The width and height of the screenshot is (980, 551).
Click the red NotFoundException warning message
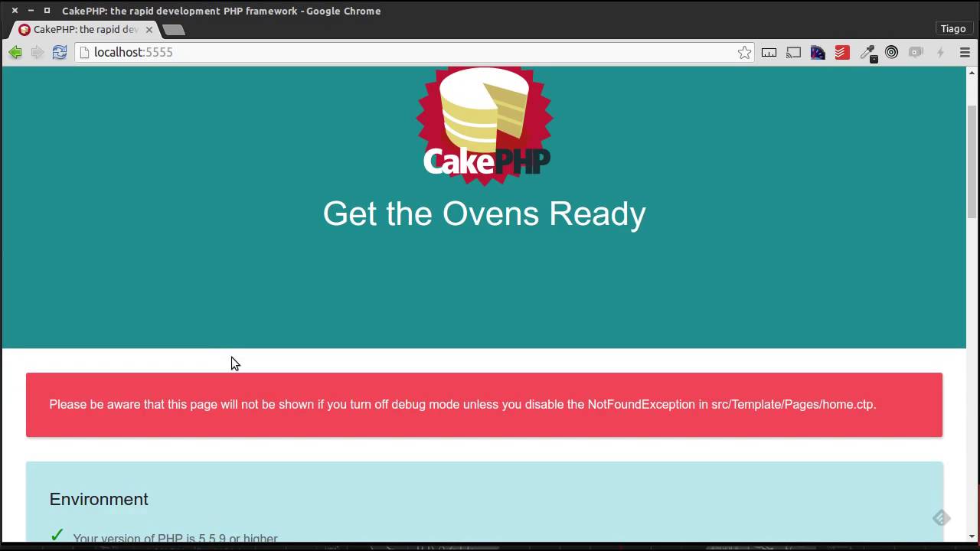(484, 405)
